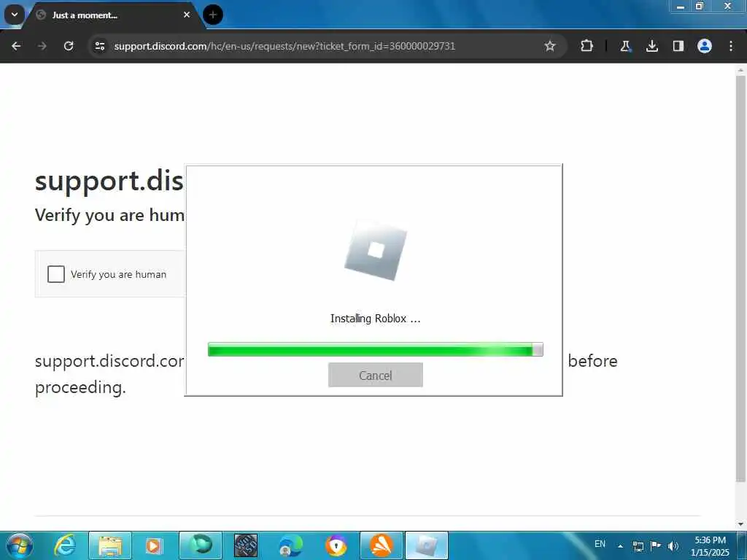Toggle the side panel icon
Screen dimensions: 747x560
678,46
